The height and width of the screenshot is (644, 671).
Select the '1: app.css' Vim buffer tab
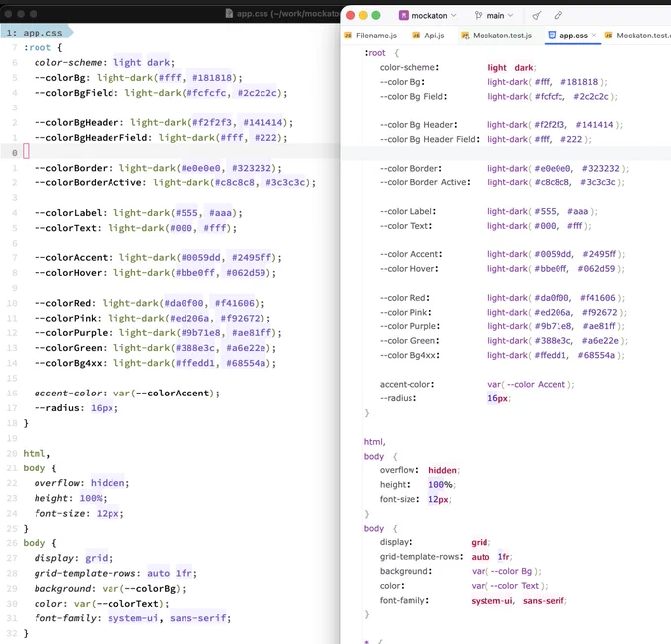coord(37,33)
